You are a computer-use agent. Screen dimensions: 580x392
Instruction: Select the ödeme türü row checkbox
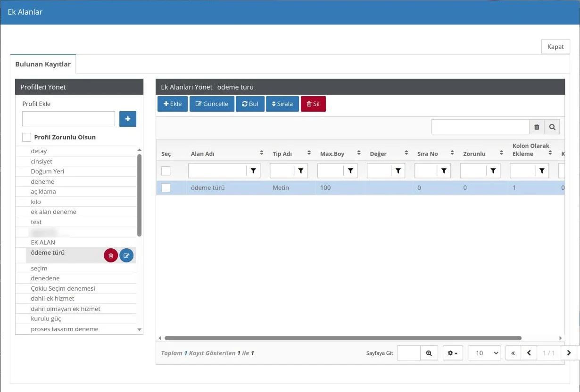tap(166, 188)
